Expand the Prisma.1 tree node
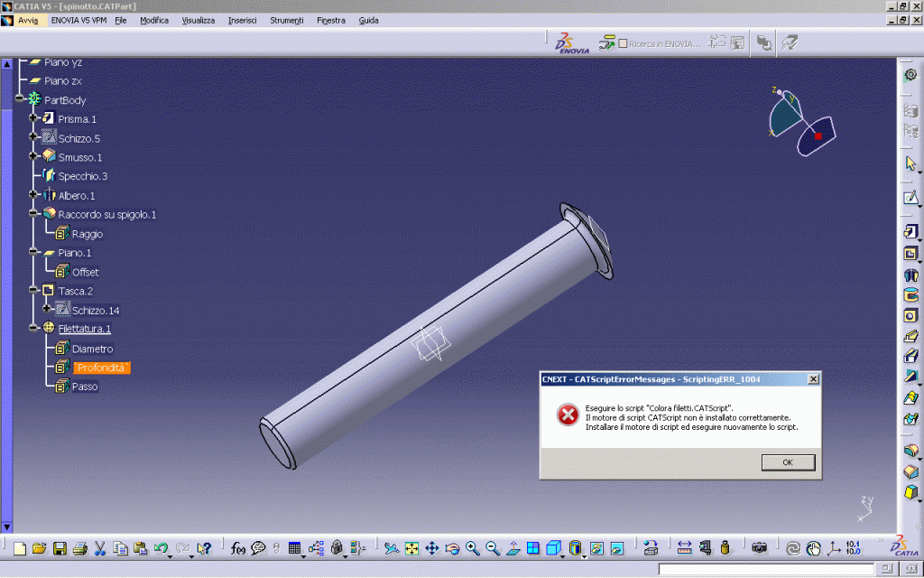Viewport: 924px width, 578px height. (33, 119)
